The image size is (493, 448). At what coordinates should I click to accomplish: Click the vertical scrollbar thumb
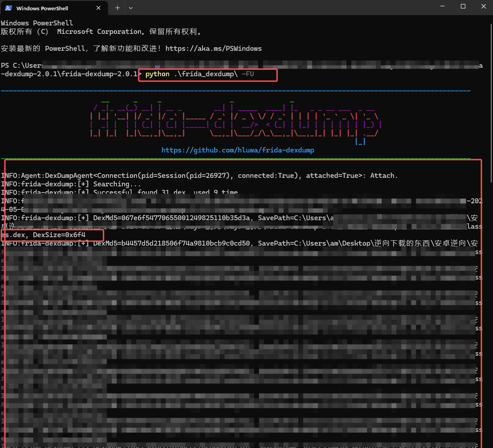point(491,104)
